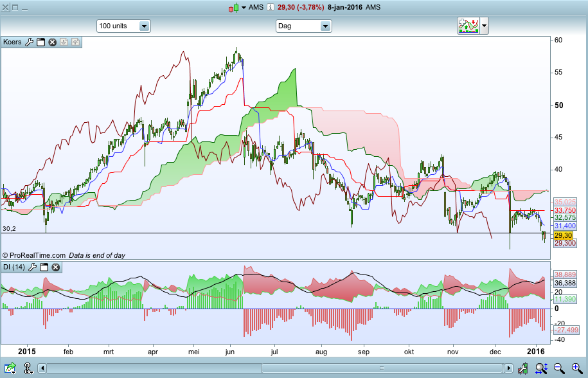Click the 8-jan-2016 date label

345,7
